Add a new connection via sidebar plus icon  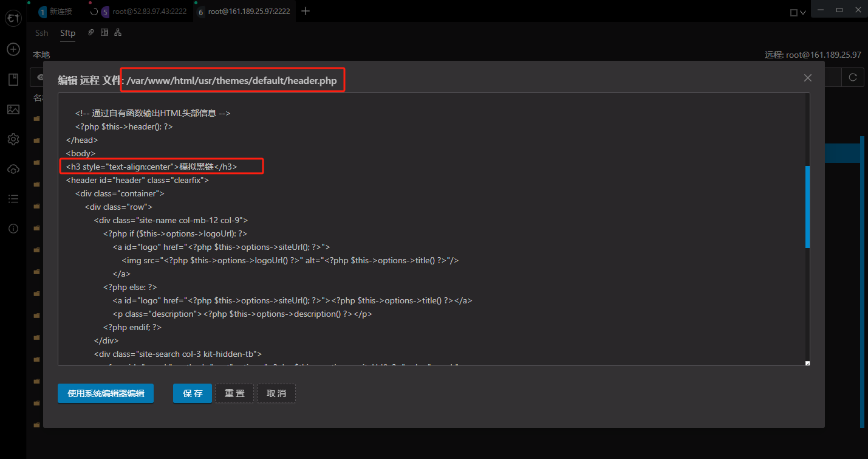click(x=13, y=49)
